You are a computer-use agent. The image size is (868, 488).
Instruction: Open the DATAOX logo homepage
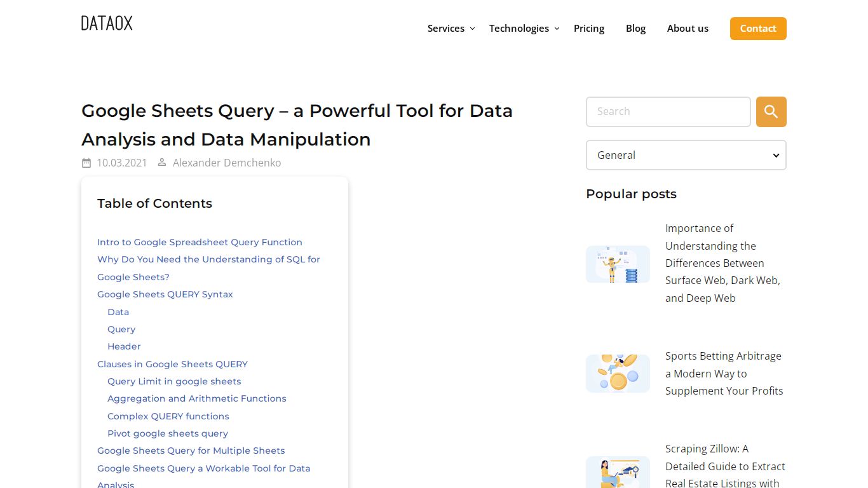tap(107, 24)
